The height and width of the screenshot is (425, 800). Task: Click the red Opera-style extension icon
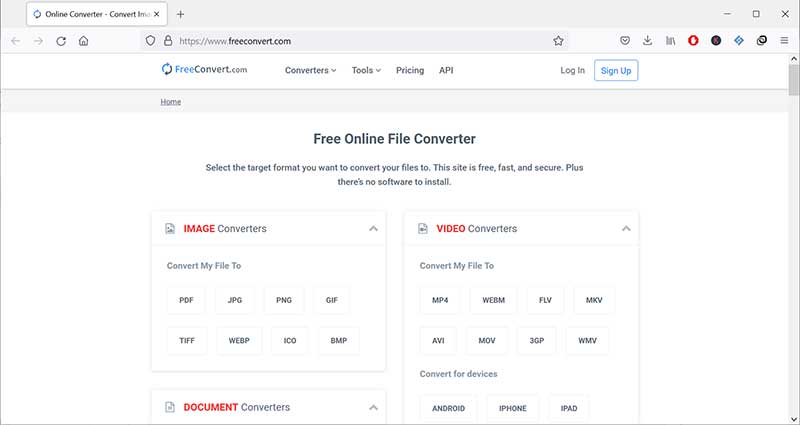coord(693,41)
